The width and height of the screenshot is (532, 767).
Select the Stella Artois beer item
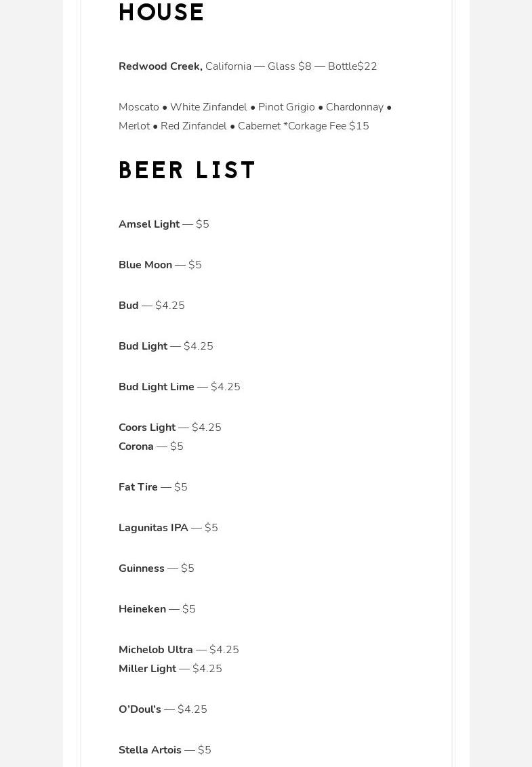click(x=150, y=750)
